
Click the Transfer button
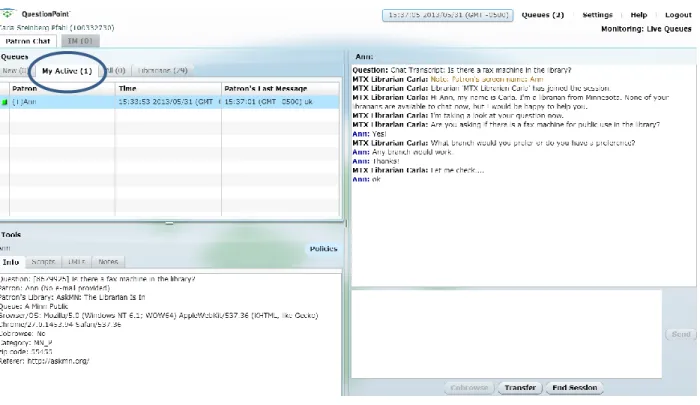click(x=520, y=388)
